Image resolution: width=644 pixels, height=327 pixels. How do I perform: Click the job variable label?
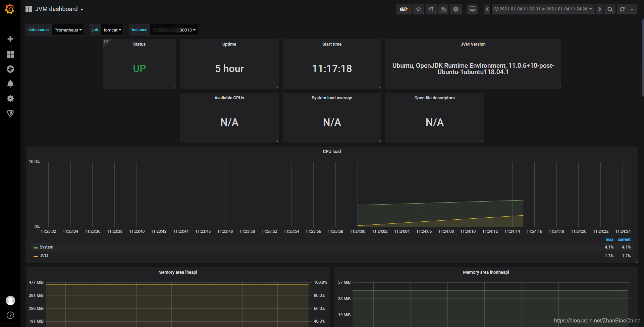[95, 30]
